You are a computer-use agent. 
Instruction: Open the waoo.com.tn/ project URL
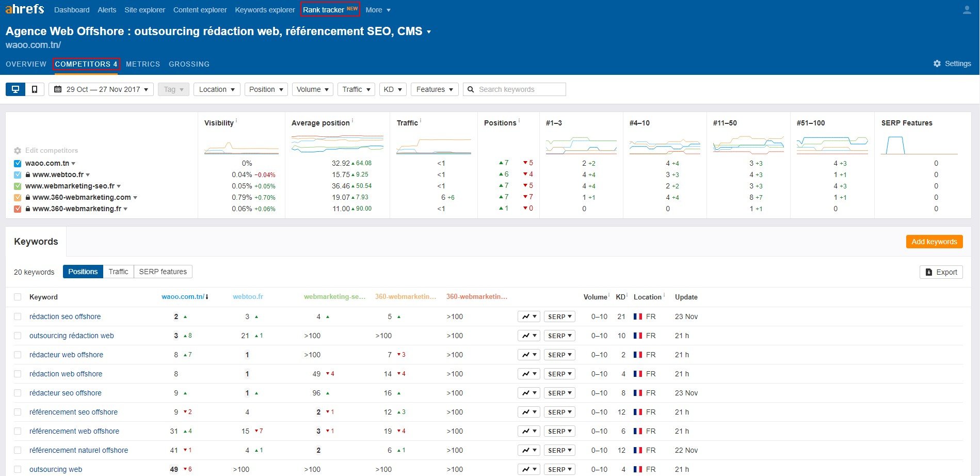pos(33,45)
